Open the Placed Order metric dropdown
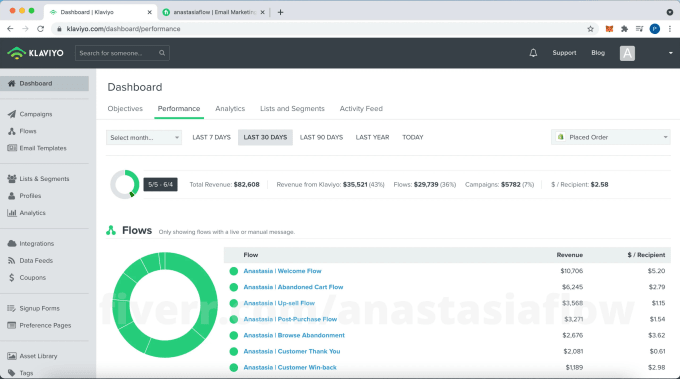The width and height of the screenshot is (680, 379). point(611,137)
